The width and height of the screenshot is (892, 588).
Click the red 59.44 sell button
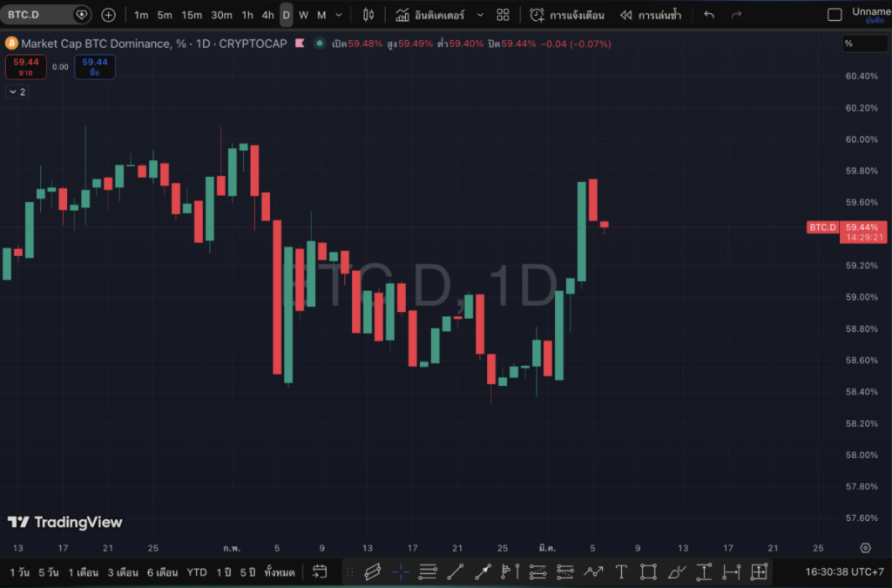tap(25, 66)
